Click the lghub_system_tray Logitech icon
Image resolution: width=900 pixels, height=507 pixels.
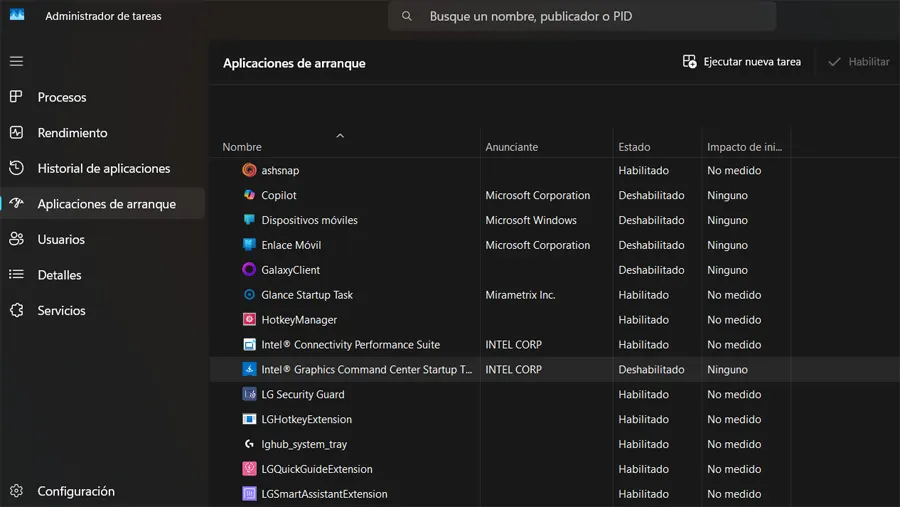[249, 444]
